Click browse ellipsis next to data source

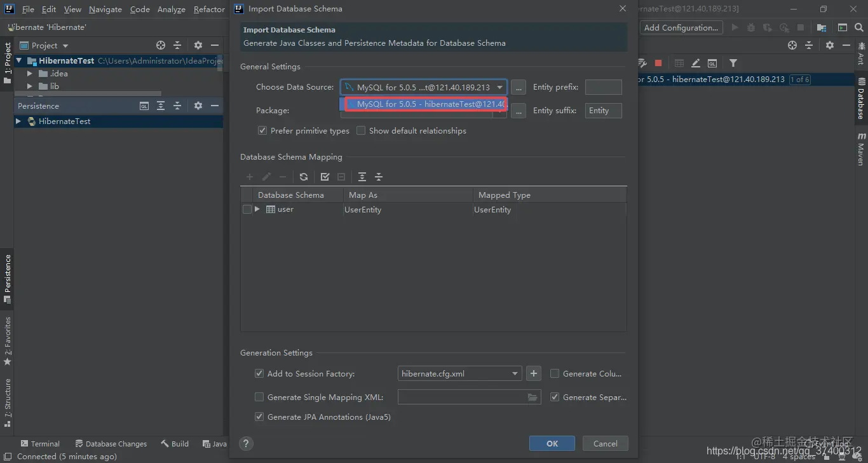[519, 87]
